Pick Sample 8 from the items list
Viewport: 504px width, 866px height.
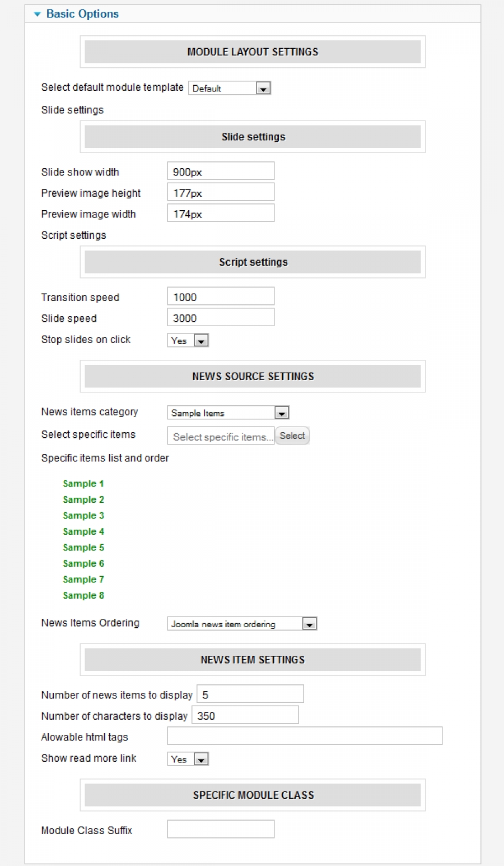(x=83, y=595)
